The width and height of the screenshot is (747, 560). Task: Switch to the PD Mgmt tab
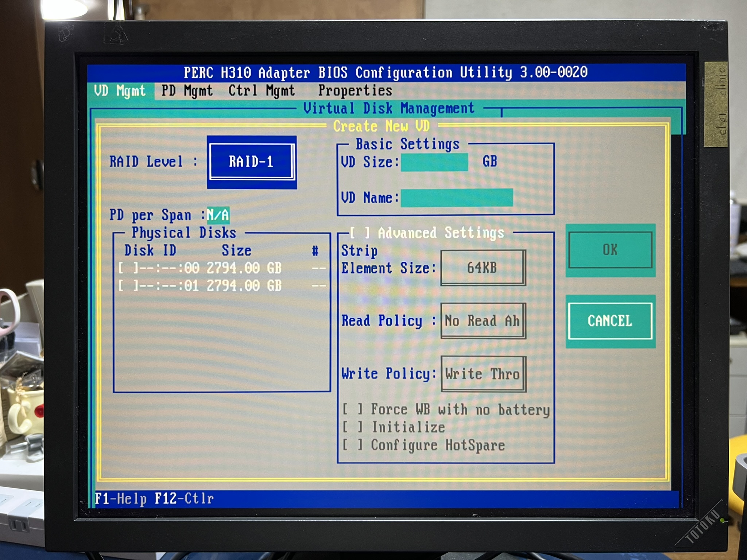[187, 91]
